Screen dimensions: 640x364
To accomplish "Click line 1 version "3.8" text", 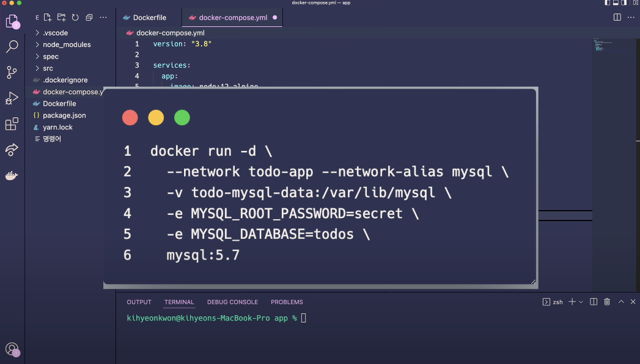I will click(182, 43).
